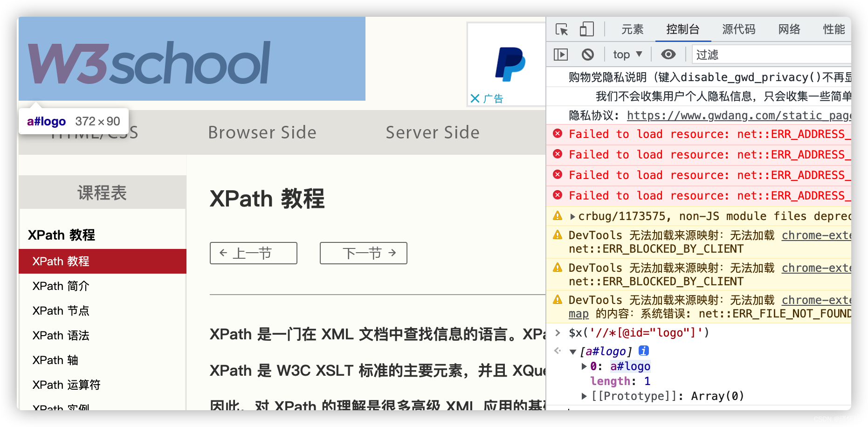Select the inspect element cursor tool
The width and height of the screenshot is (868, 427).
(x=563, y=29)
